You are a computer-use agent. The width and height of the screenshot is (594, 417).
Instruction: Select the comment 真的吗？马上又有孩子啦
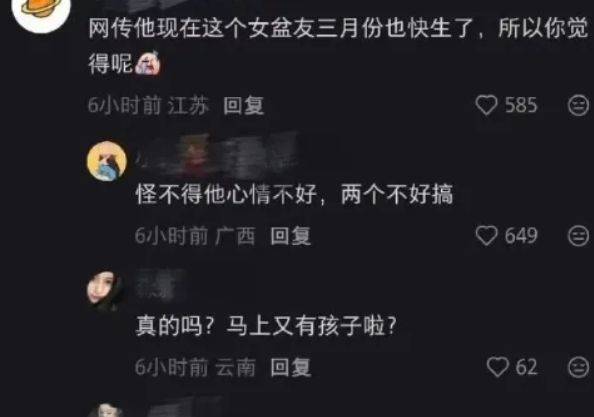266,325
